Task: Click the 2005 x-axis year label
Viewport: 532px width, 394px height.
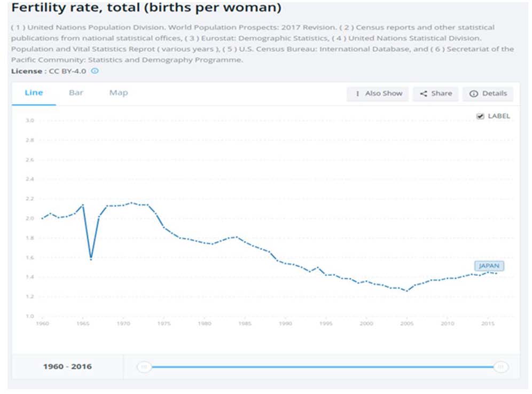Action: [407, 324]
